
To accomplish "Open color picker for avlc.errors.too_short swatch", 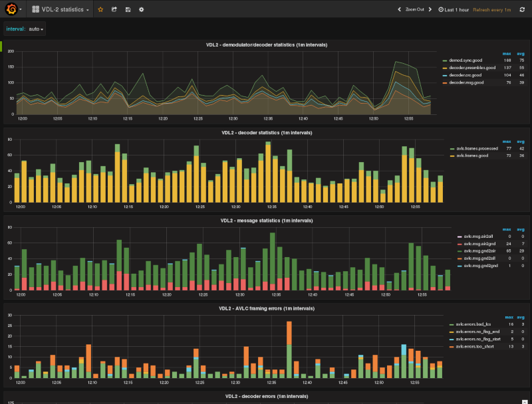I will pyautogui.click(x=452, y=347).
